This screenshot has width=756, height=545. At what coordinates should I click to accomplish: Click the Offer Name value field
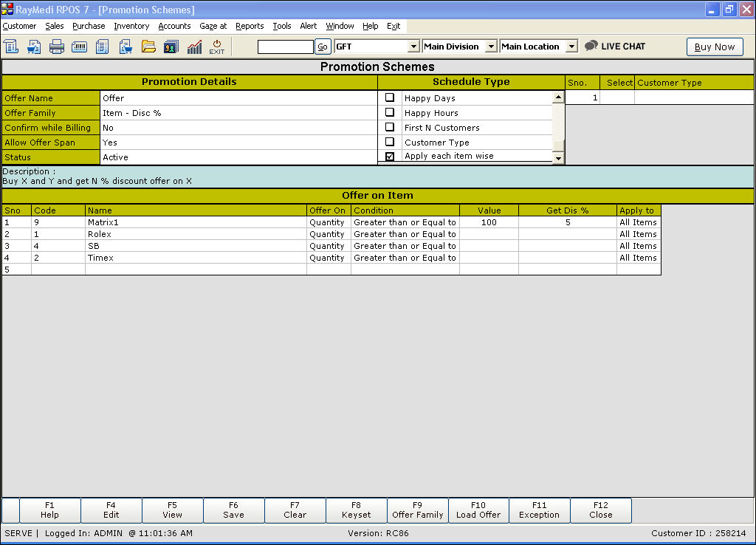238,98
